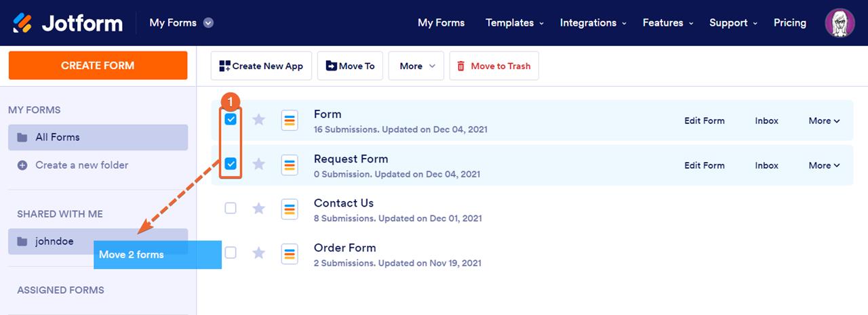The image size is (868, 315).
Task: Open the Integrations menu
Action: [591, 23]
